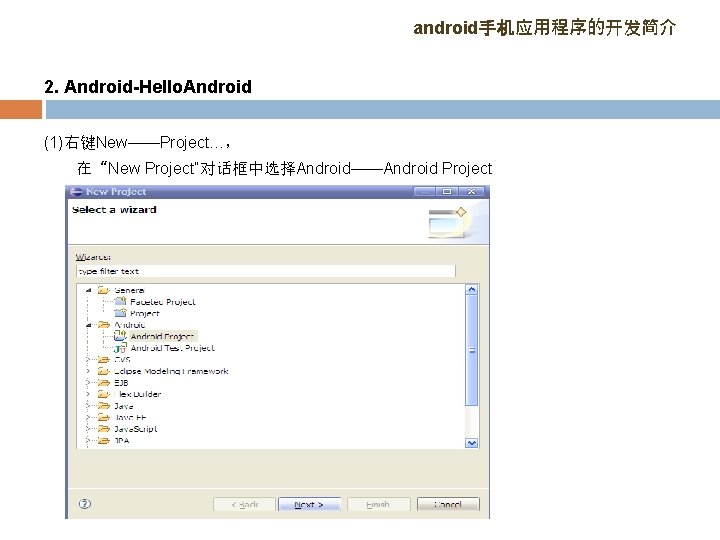Click the Cancel button
The height and width of the screenshot is (540, 720).
point(448,504)
